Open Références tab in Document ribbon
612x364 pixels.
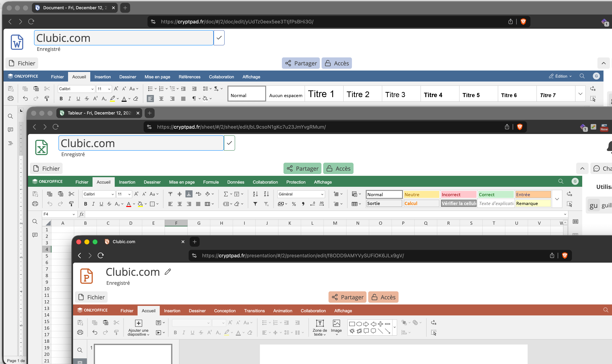tap(190, 77)
